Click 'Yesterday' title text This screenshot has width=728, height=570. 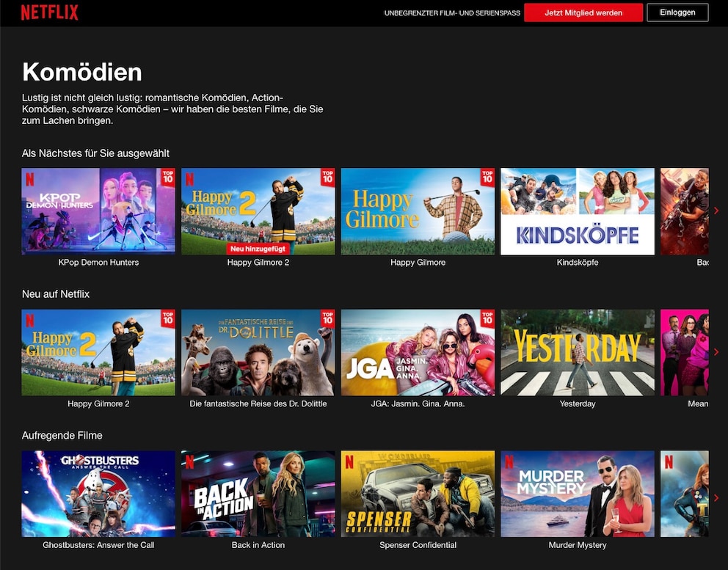578,403
